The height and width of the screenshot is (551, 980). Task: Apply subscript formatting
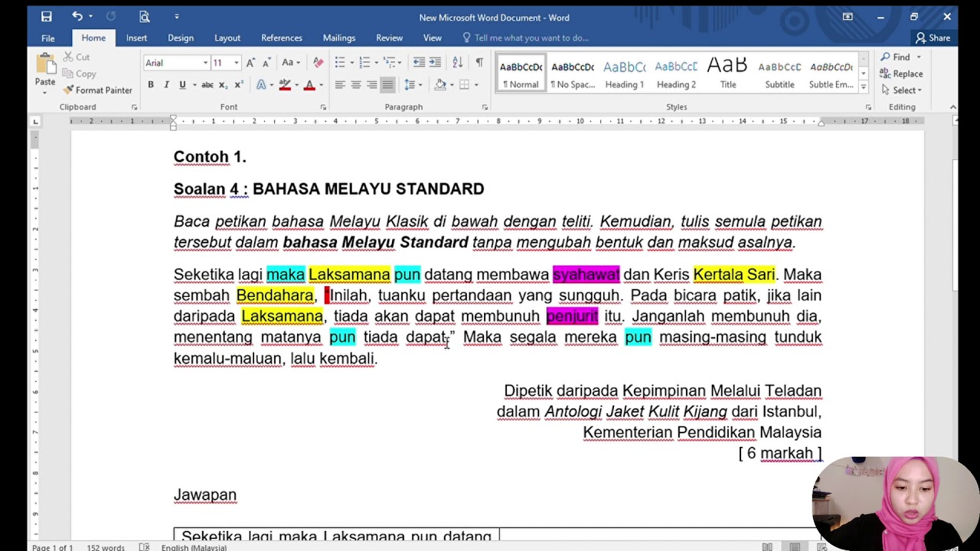(x=223, y=85)
